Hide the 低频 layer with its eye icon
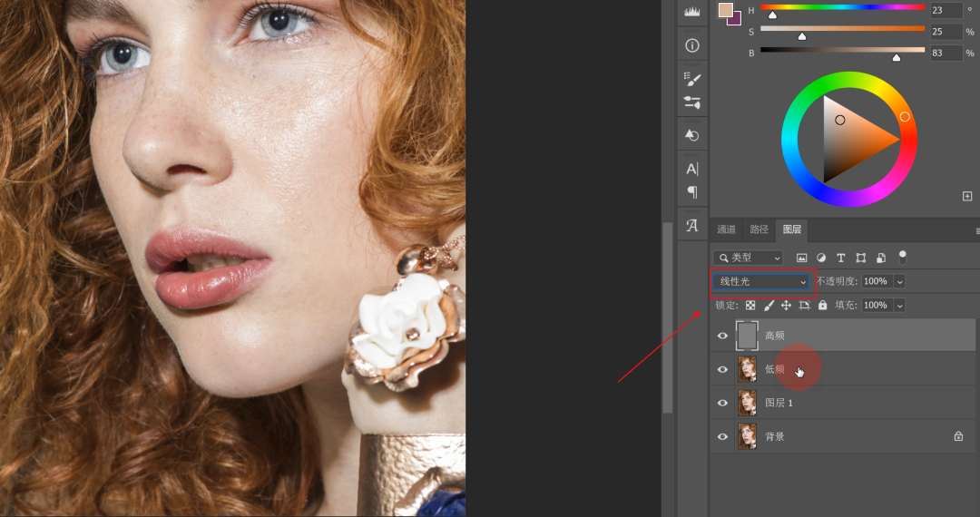 (x=722, y=370)
